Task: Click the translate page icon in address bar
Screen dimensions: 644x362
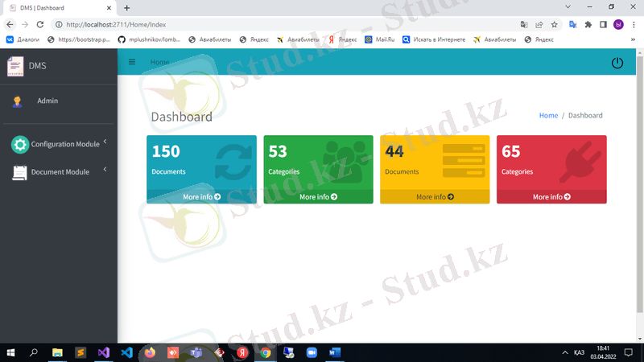Action: coord(524,25)
